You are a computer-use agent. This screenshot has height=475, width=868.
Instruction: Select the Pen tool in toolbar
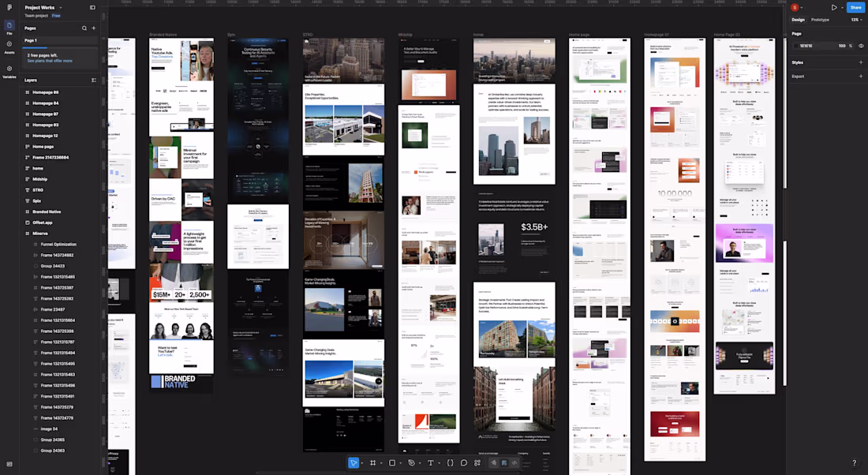411,463
